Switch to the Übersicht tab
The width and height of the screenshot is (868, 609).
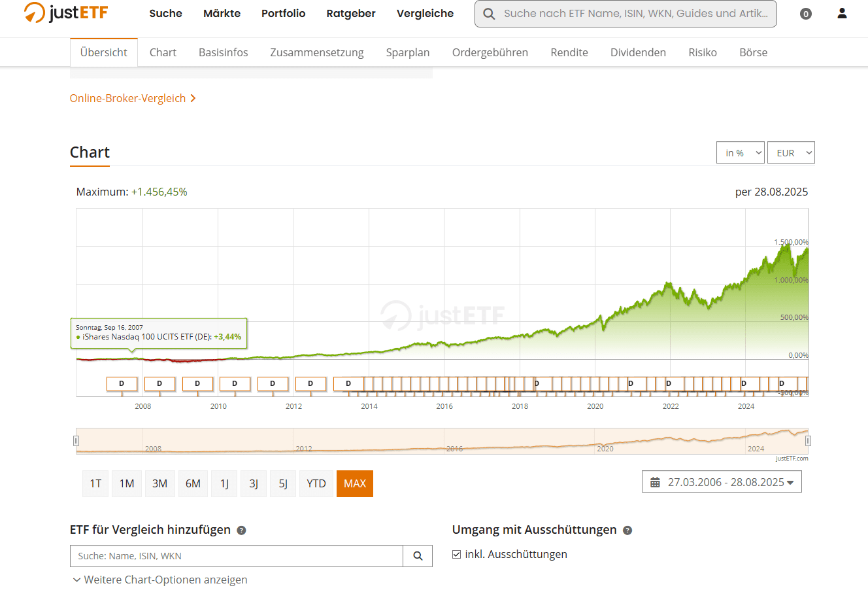[104, 52]
